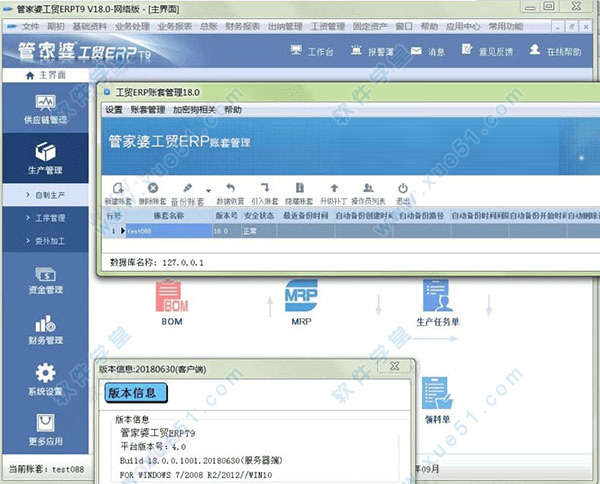This screenshot has height=484, width=600.
Task: Click the BOM icon
Action: [x=172, y=296]
